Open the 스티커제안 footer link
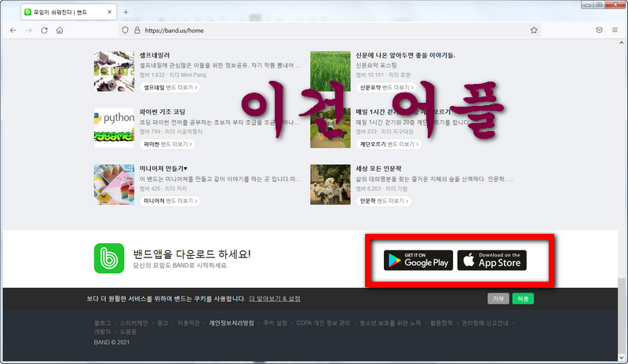628x364 pixels. [x=133, y=323]
